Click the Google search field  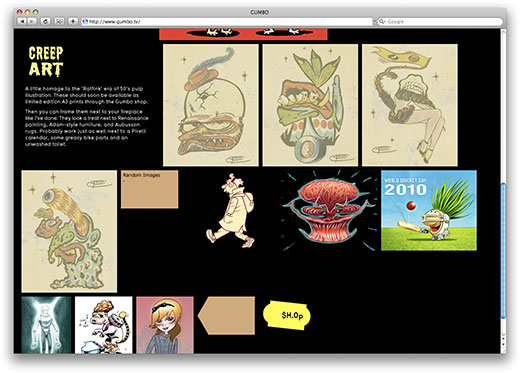point(440,22)
